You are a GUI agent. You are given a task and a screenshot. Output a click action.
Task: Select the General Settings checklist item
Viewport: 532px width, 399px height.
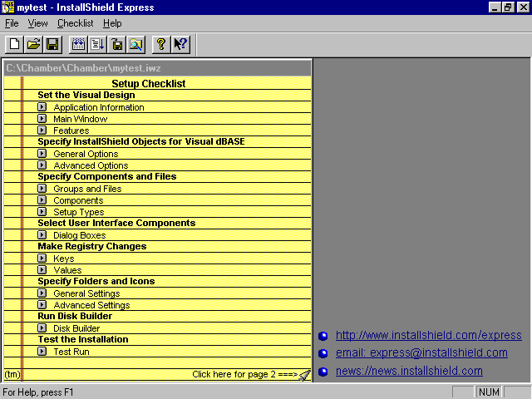coord(86,293)
